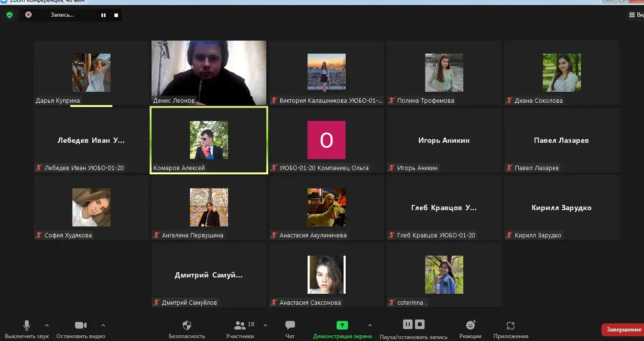The image size is (644, 341).
Task: Select Дарья Куприна's profile photo
Action: point(91,73)
